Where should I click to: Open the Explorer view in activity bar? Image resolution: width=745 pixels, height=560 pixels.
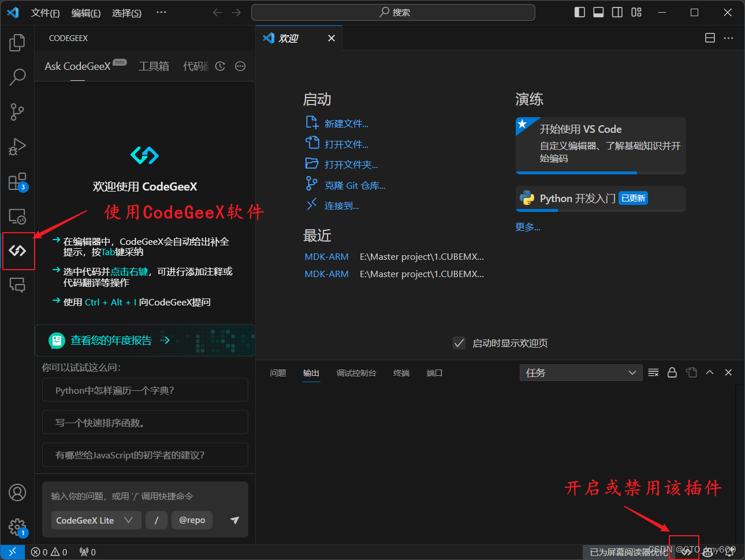17,42
